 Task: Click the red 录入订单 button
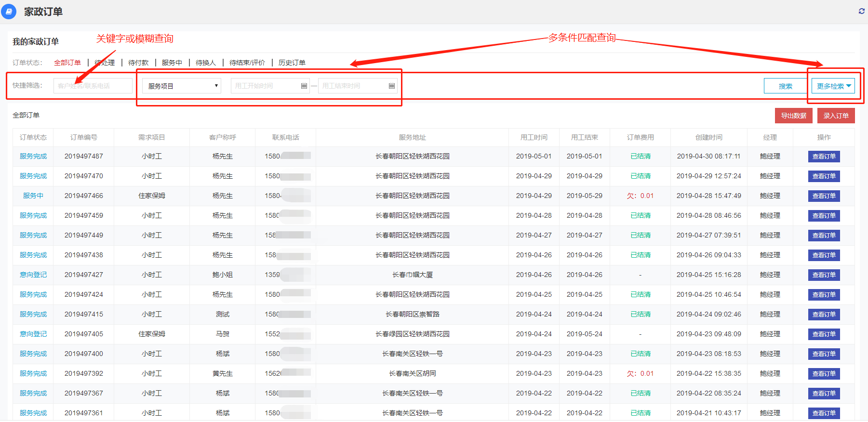pyautogui.click(x=836, y=116)
